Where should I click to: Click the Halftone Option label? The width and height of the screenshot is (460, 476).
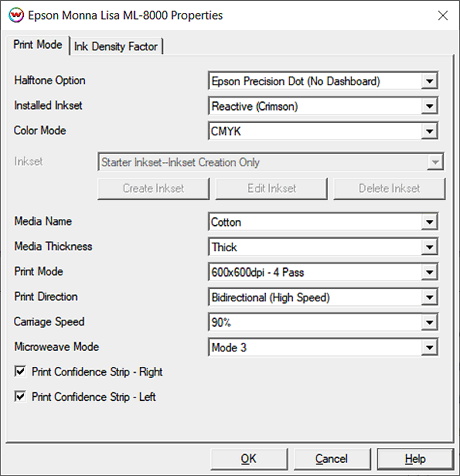coord(50,80)
